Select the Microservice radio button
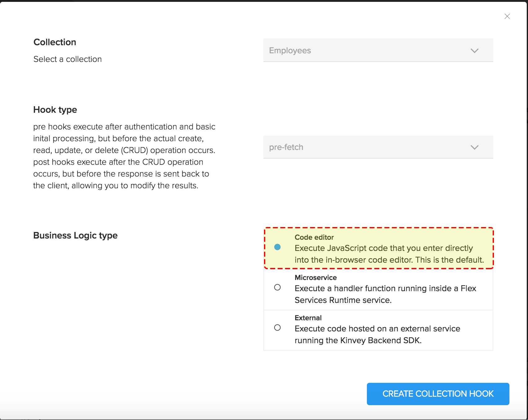This screenshot has height=420, width=528. click(277, 287)
